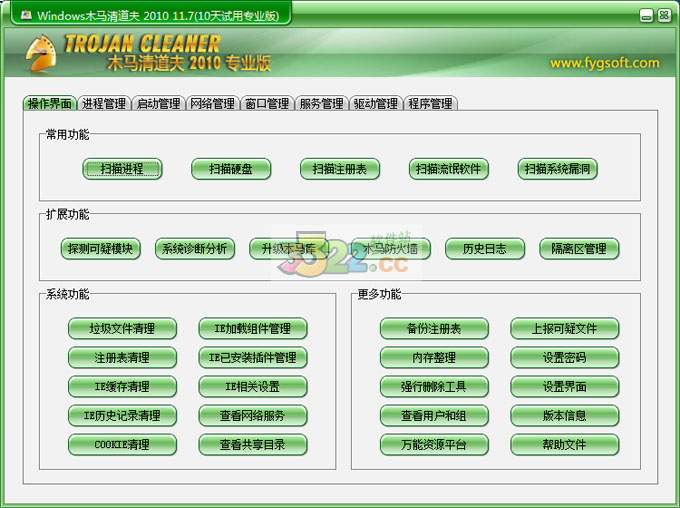The image size is (680, 508).
Task: Select the 窗口管理 tab
Action: (267, 103)
